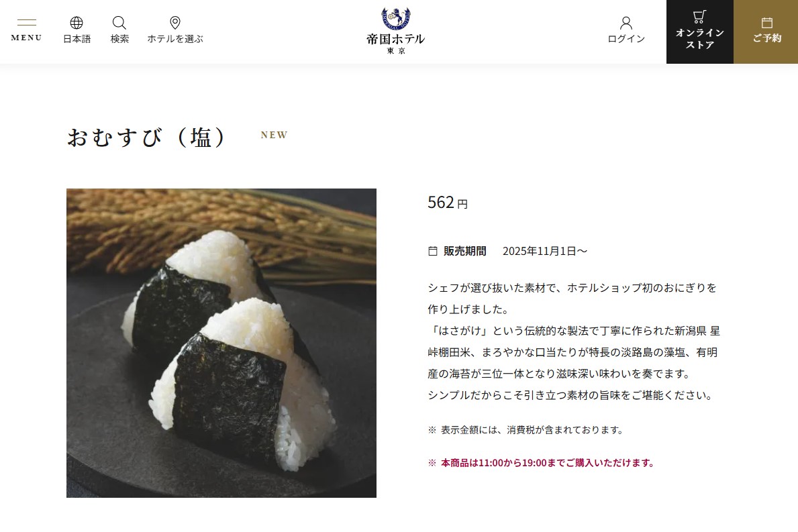
Task: Click the location pin icon
Action: coord(175,22)
